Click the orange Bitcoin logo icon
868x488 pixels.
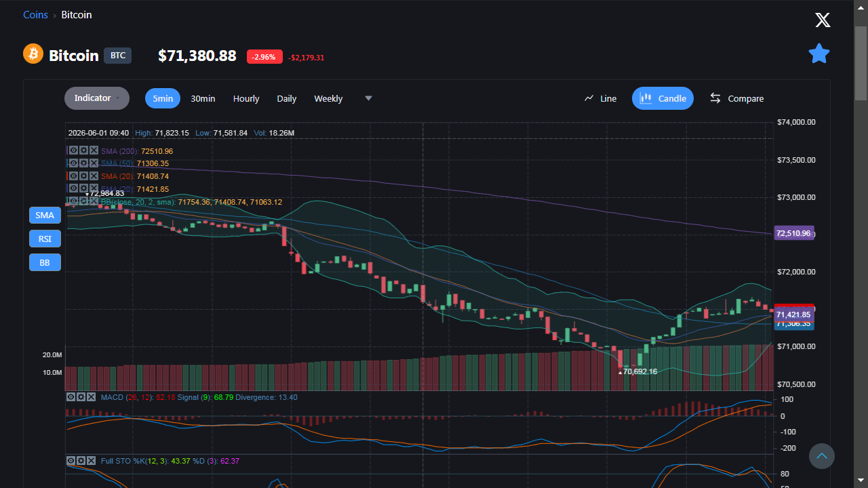(33, 54)
